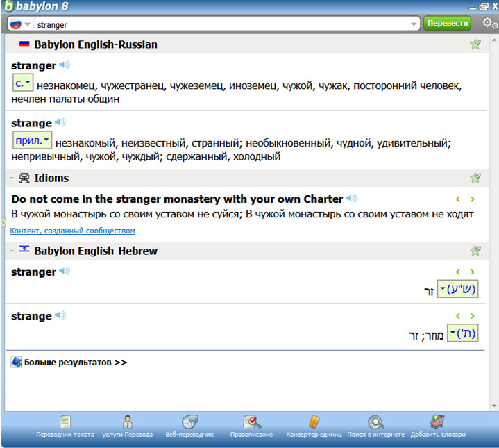Open the settings gear menu
Screen dimensions: 499x448
tap(488, 23)
